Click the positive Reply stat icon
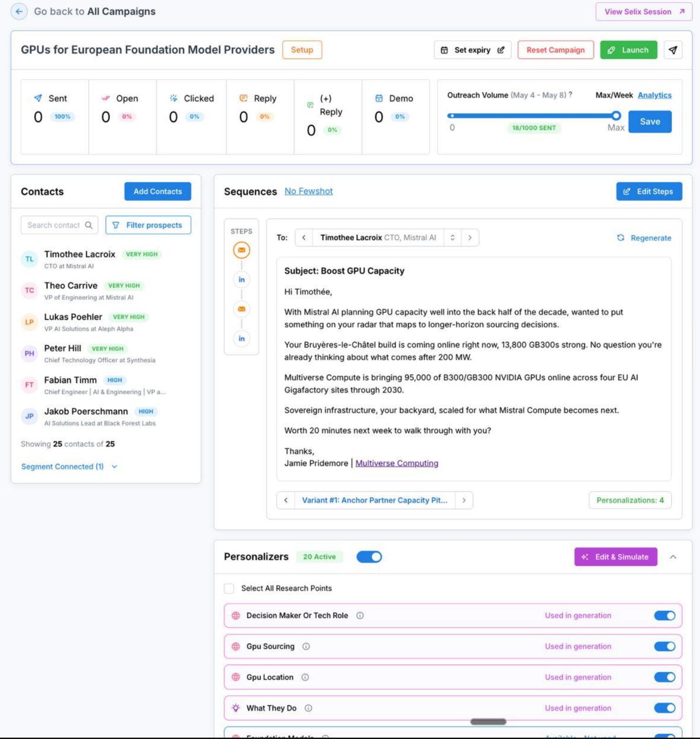The width and height of the screenshot is (700, 739). [310, 105]
